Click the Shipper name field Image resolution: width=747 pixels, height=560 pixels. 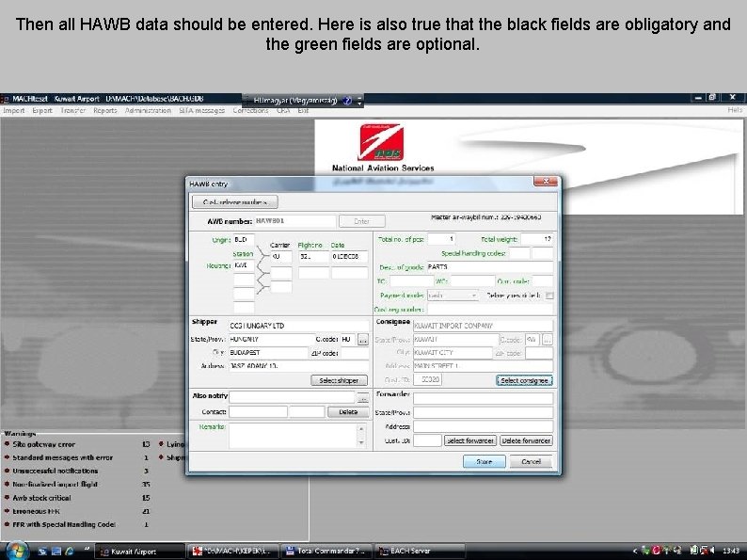click(298, 326)
